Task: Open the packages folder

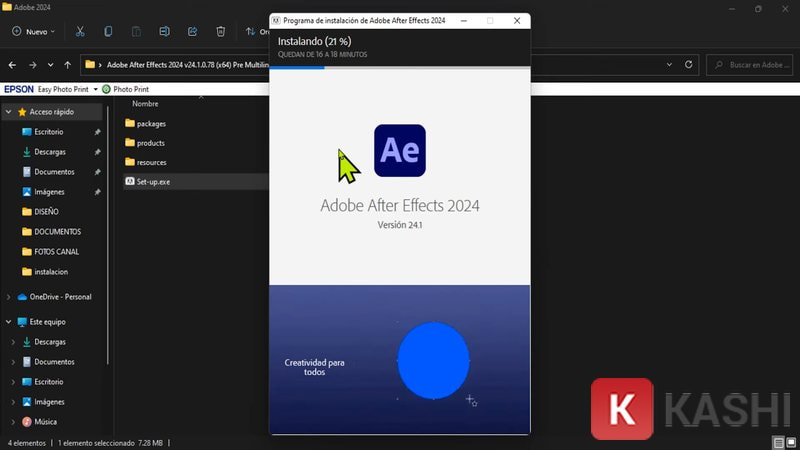Action: coord(151,124)
